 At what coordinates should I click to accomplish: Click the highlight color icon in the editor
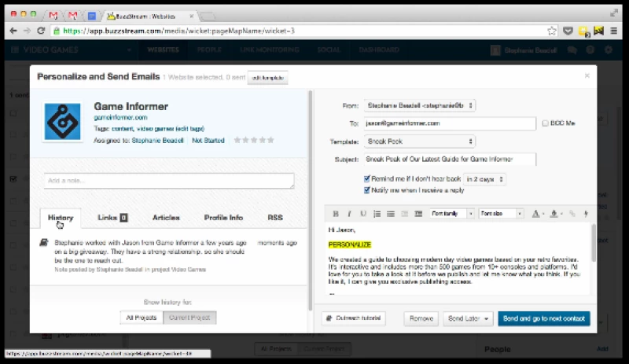[x=554, y=213]
